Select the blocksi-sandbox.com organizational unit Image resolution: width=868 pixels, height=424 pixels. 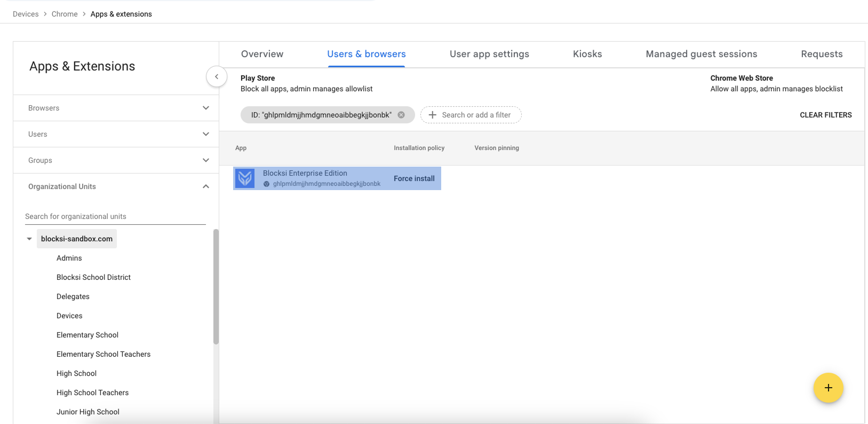coord(77,239)
